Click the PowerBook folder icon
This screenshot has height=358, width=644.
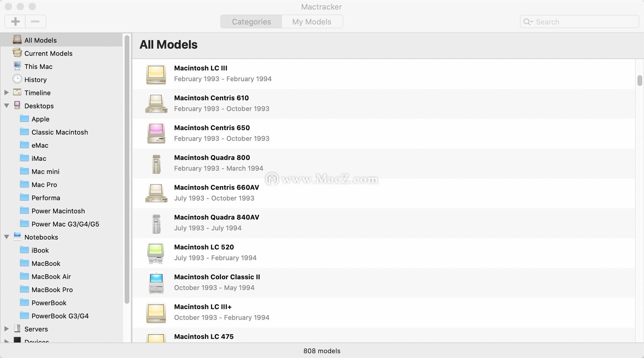pos(24,302)
